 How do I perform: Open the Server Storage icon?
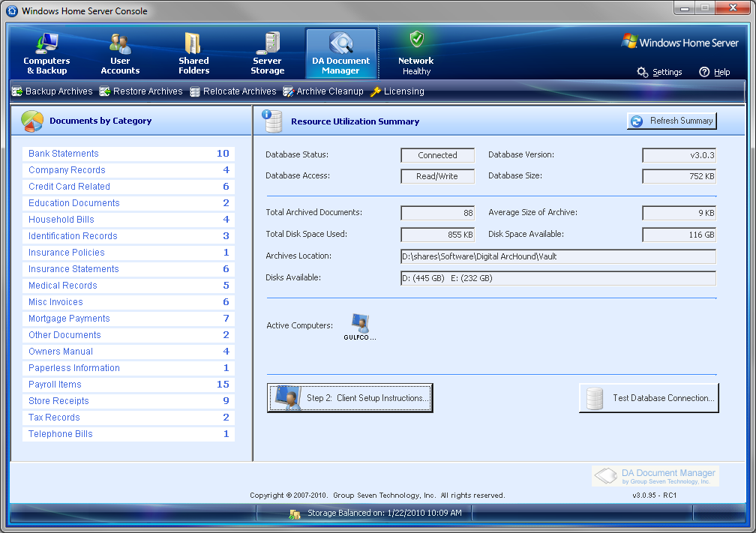click(268, 43)
